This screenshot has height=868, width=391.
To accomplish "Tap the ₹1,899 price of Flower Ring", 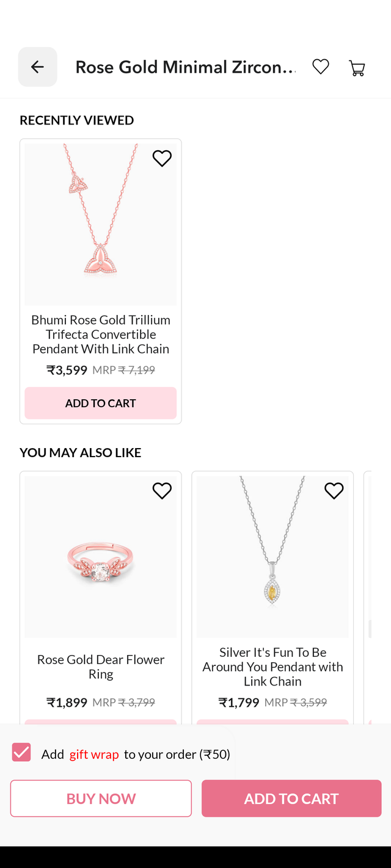I will tap(67, 702).
